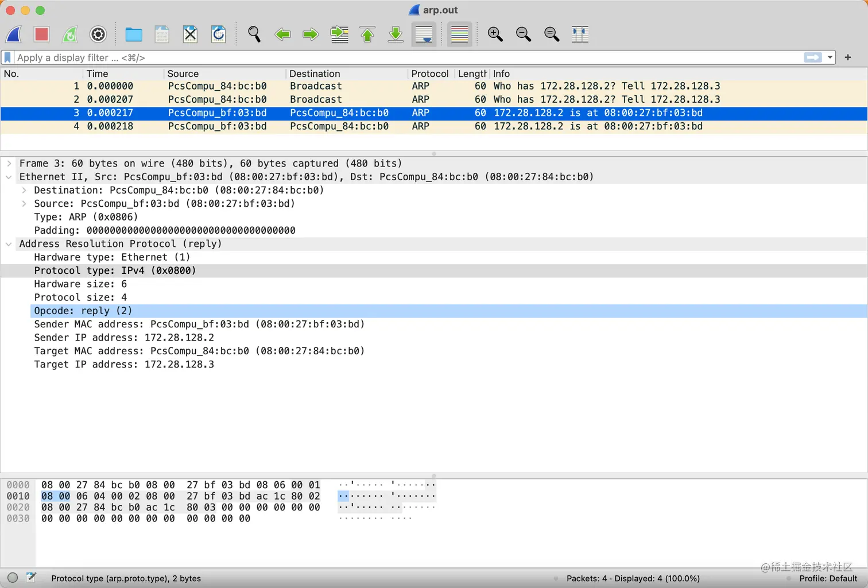
Task: Select packet 4 at time 0.000218
Action: click(x=434, y=126)
